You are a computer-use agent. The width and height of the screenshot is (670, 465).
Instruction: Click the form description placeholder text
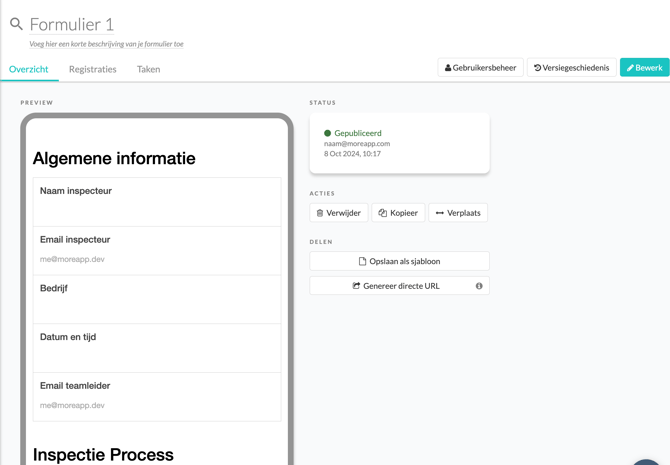point(106,44)
